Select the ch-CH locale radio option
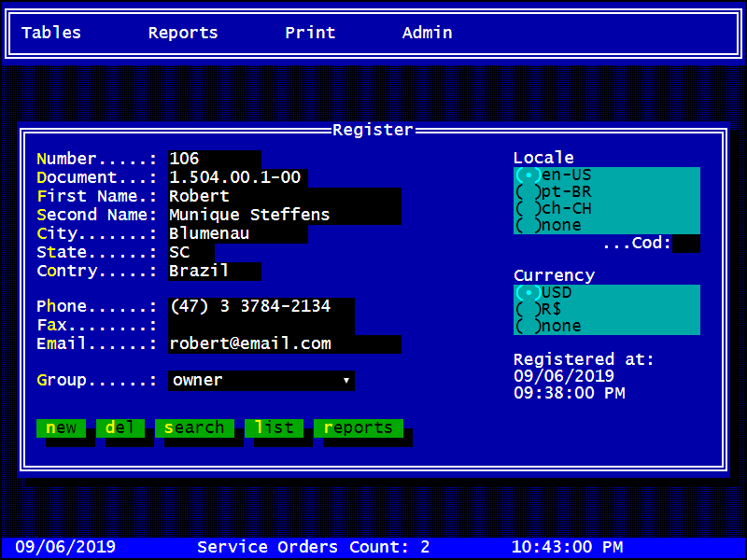Screen dimensions: 747x560 pyautogui.click(x=606, y=208)
